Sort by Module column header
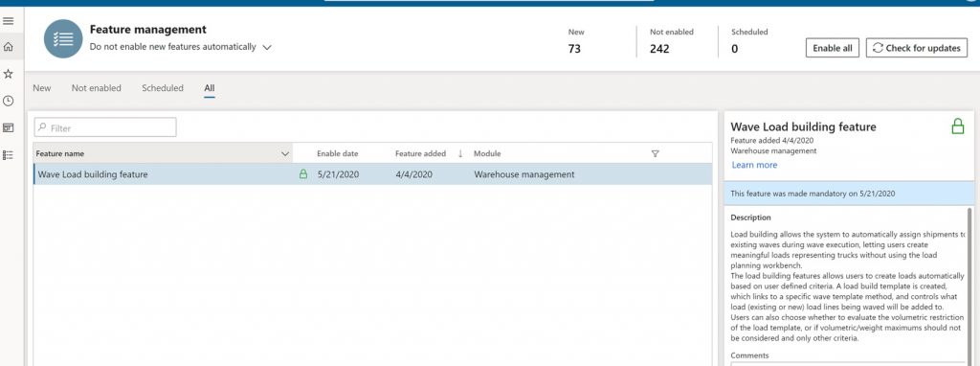This screenshot has width=980, height=366. tap(487, 153)
